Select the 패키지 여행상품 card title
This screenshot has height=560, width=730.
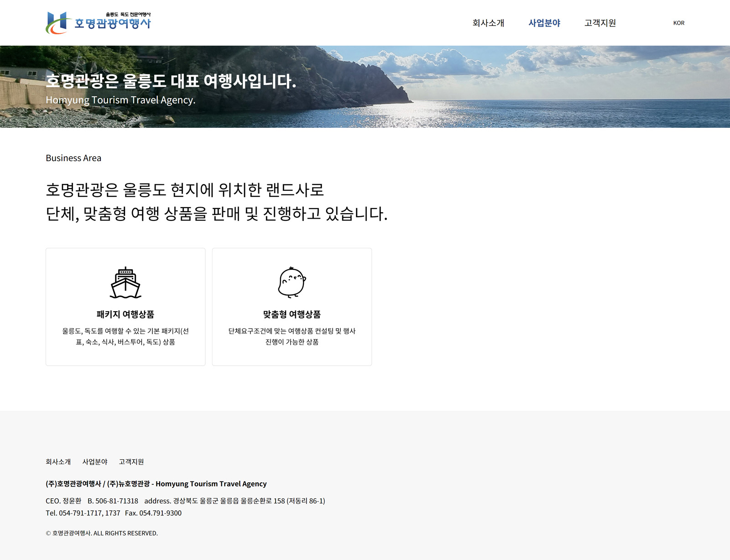pos(125,314)
